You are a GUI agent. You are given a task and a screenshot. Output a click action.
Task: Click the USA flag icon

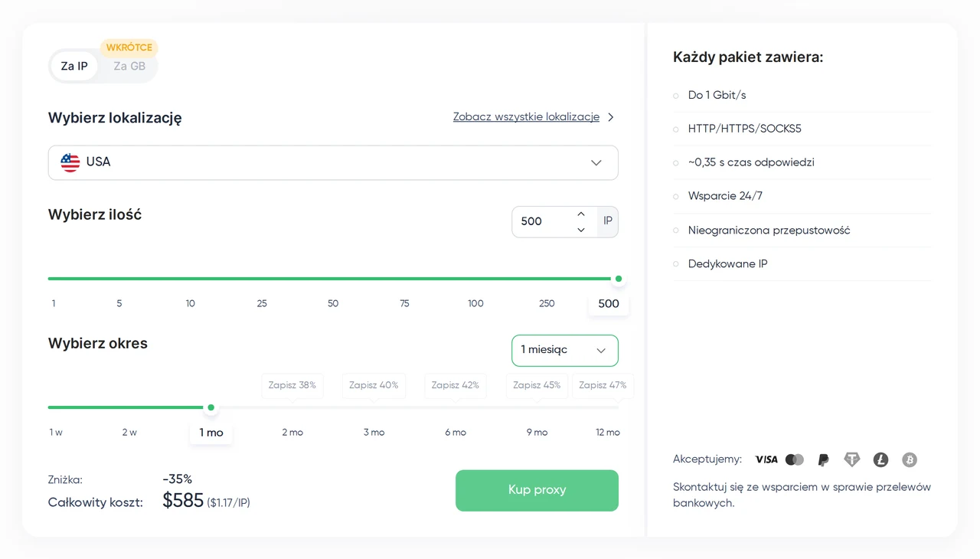[70, 162]
